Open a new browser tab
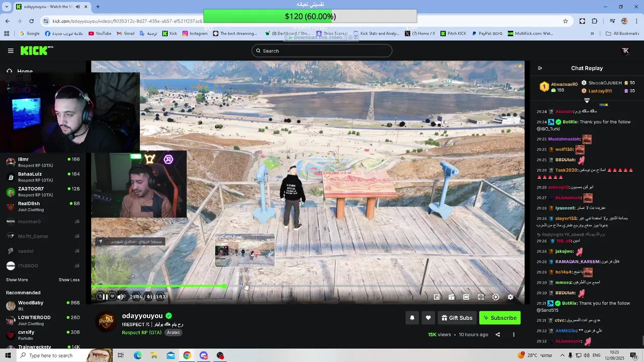Viewport: 644px width, 362px height. (98, 7)
